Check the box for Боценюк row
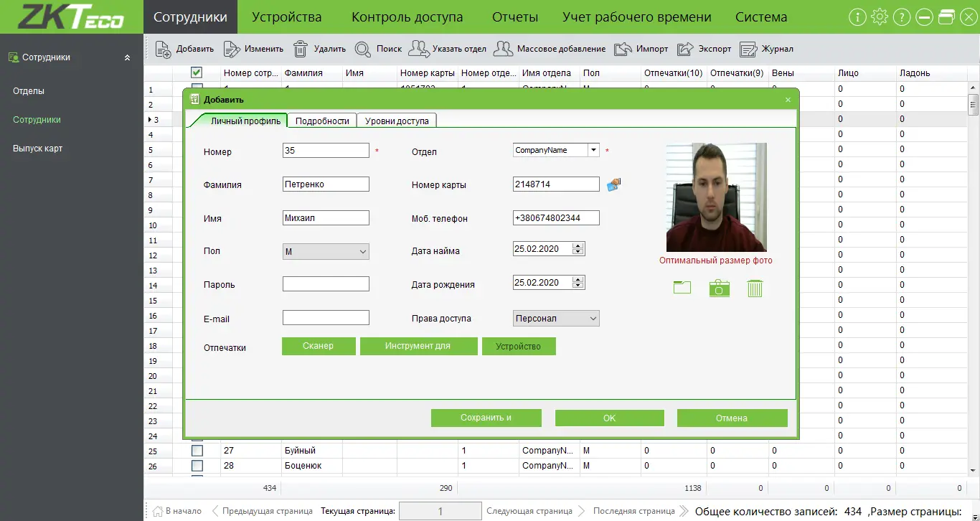The image size is (980, 521). pos(197,466)
